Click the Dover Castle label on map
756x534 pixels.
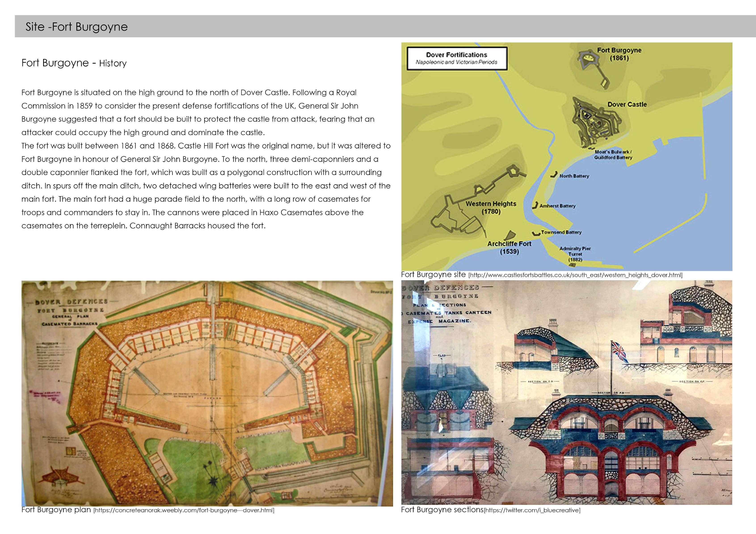[627, 104]
